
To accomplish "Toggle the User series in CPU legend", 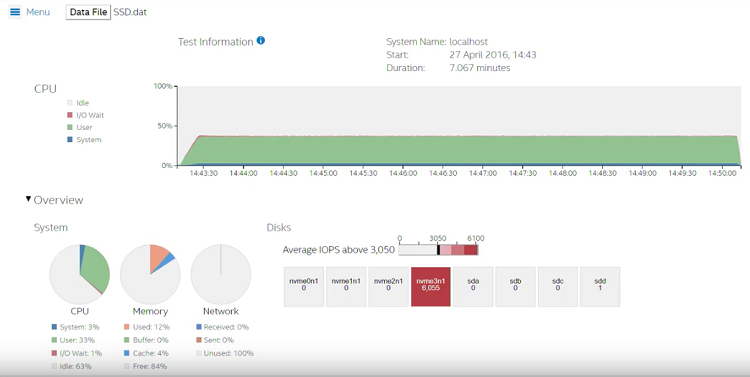I will 79,127.
